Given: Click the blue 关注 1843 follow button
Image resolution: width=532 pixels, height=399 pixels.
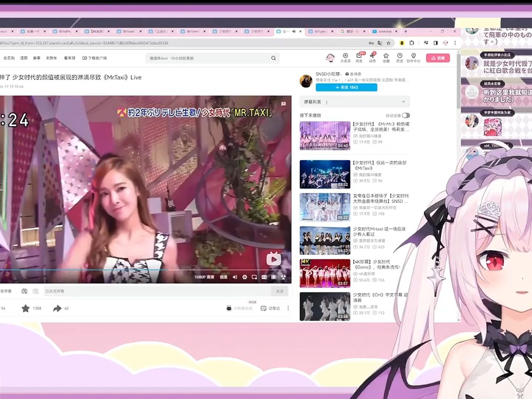Looking at the screenshot, I should [x=347, y=87].
